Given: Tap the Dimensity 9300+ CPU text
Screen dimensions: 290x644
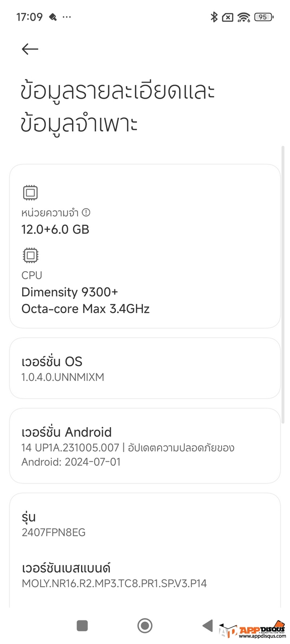Looking at the screenshot, I should 70,292.
